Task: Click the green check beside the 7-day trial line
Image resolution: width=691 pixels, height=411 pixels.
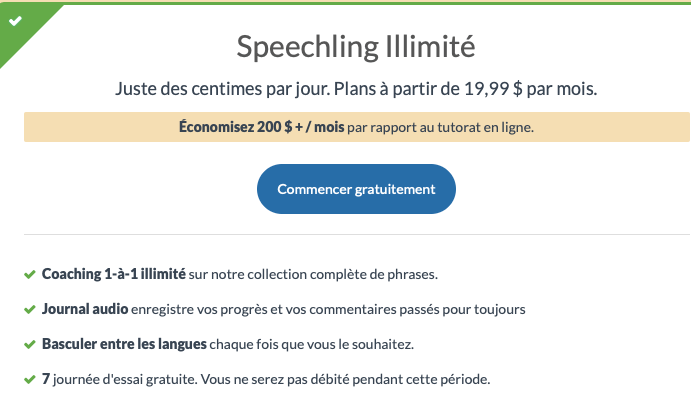Action: [29, 380]
